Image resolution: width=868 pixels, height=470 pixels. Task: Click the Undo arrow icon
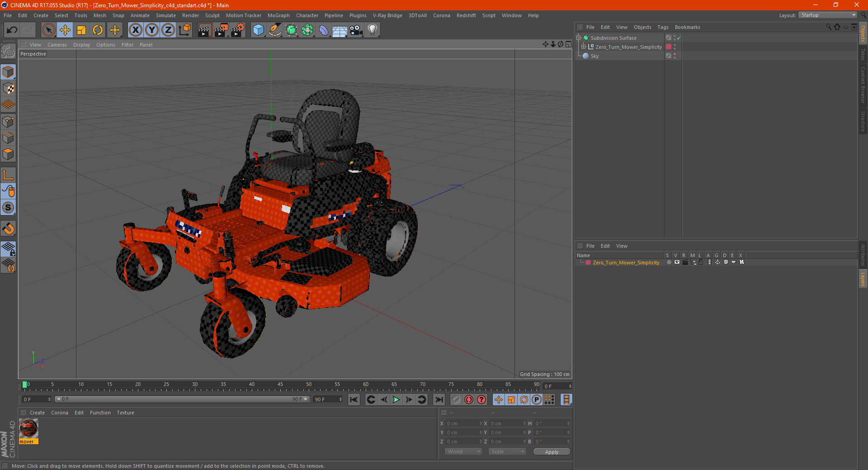coord(12,30)
